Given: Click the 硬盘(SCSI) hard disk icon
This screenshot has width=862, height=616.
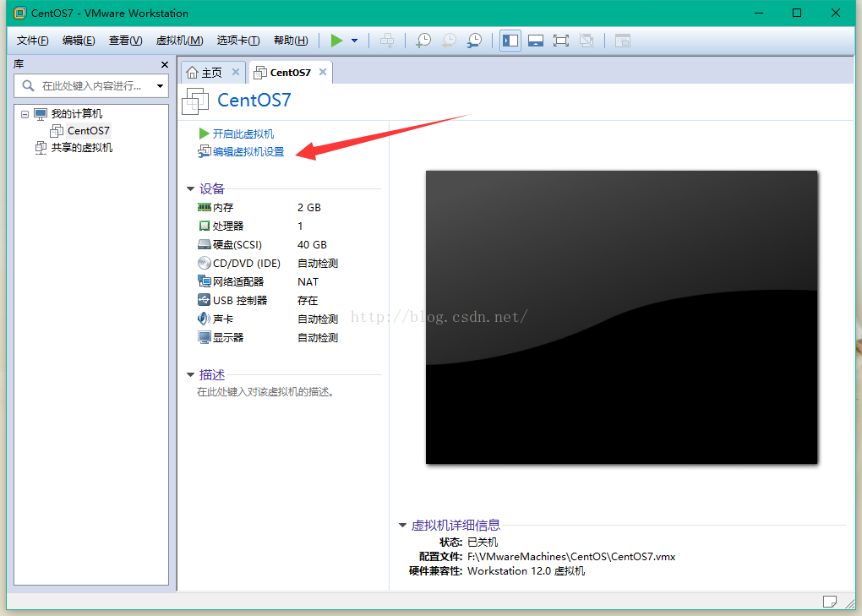Looking at the screenshot, I should coord(204,244).
